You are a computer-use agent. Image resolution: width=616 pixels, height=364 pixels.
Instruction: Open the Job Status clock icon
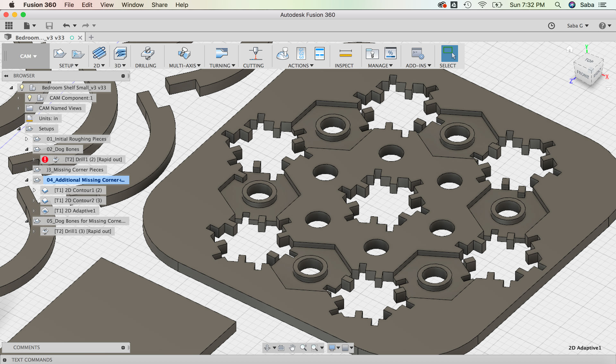[x=551, y=26]
